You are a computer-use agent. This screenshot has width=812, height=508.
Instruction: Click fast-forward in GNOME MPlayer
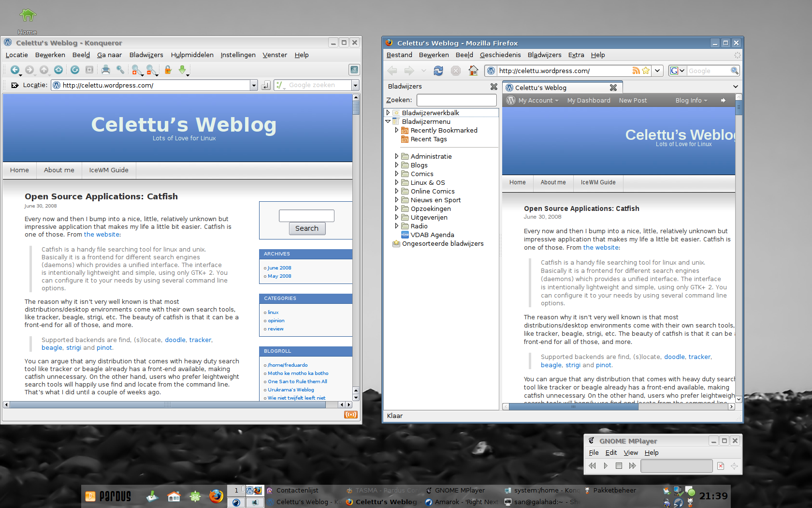click(x=632, y=466)
